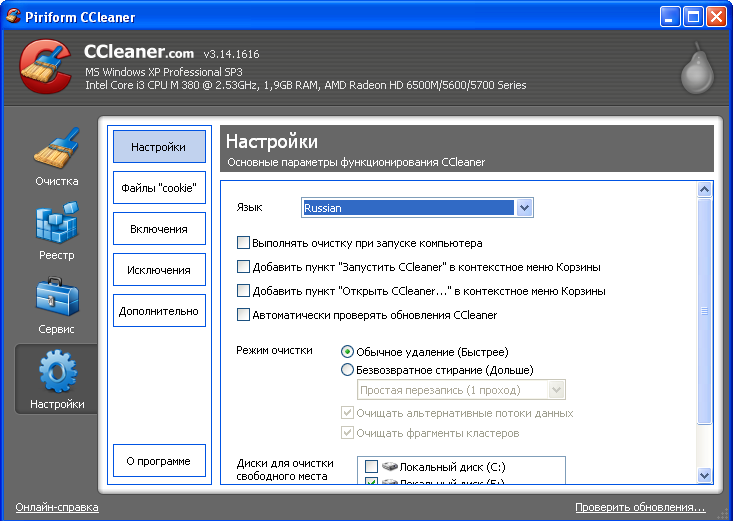
Task: Click the scrollbar up arrow
Action: point(704,189)
